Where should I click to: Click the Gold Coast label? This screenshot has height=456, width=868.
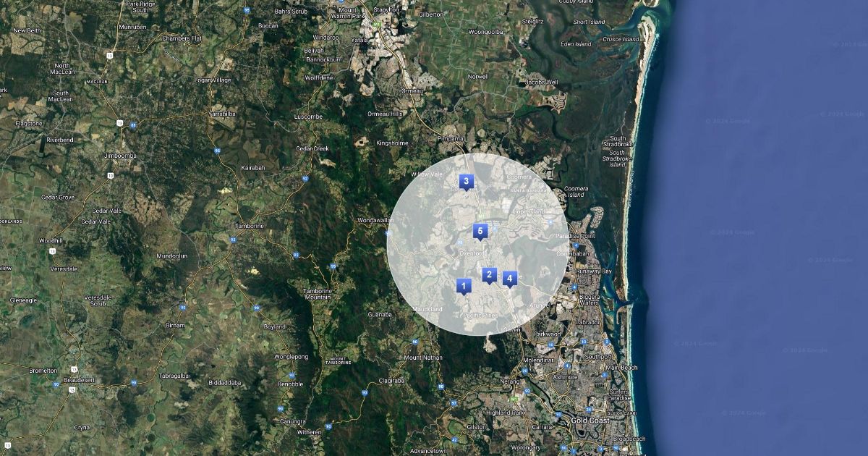point(590,421)
